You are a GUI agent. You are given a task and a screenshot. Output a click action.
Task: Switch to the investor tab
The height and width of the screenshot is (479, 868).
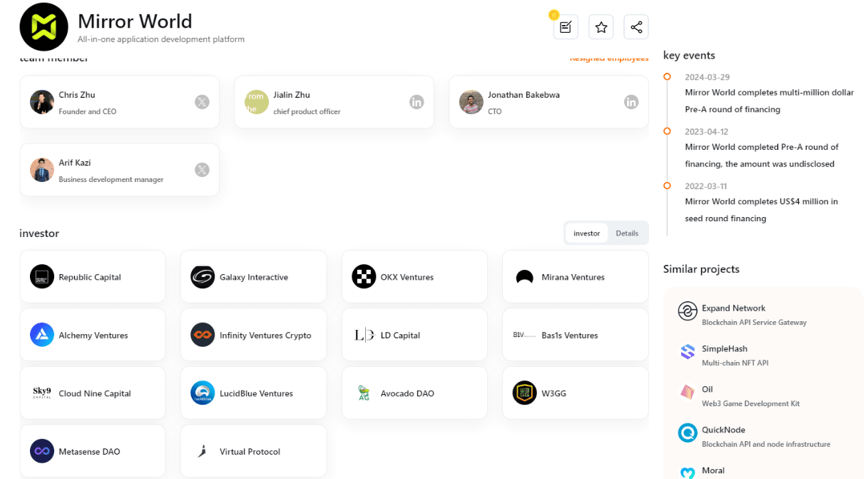(x=587, y=233)
